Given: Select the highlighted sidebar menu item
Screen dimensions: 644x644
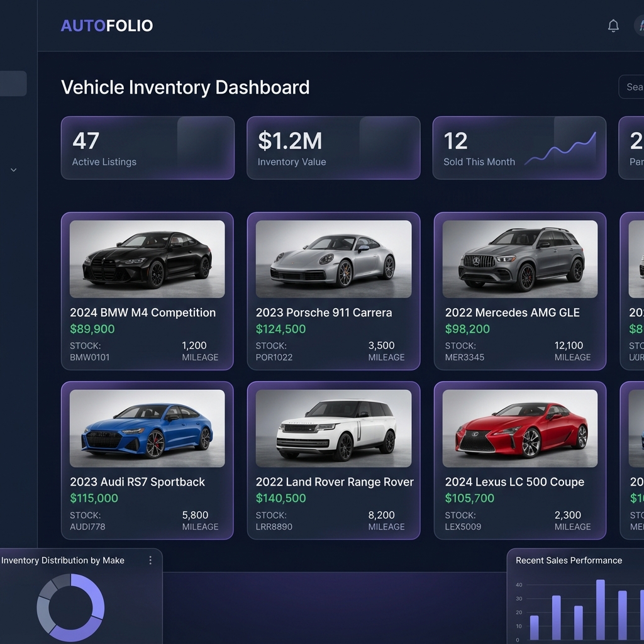Looking at the screenshot, I should 13,84.
